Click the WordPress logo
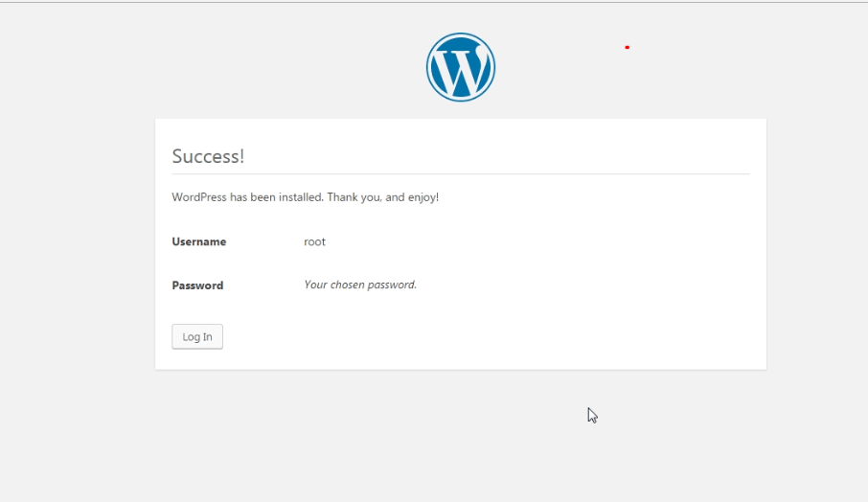868x502 pixels. pos(461,67)
